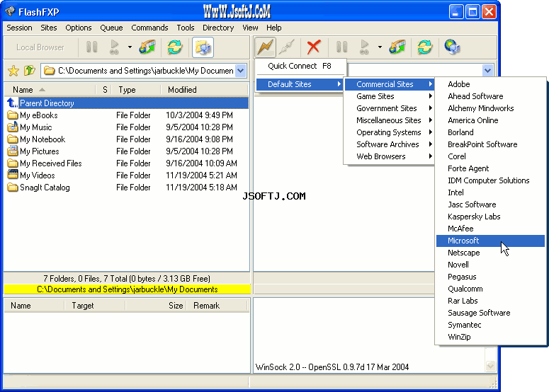
Task: Sort by the Type column header
Action: (x=136, y=90)
